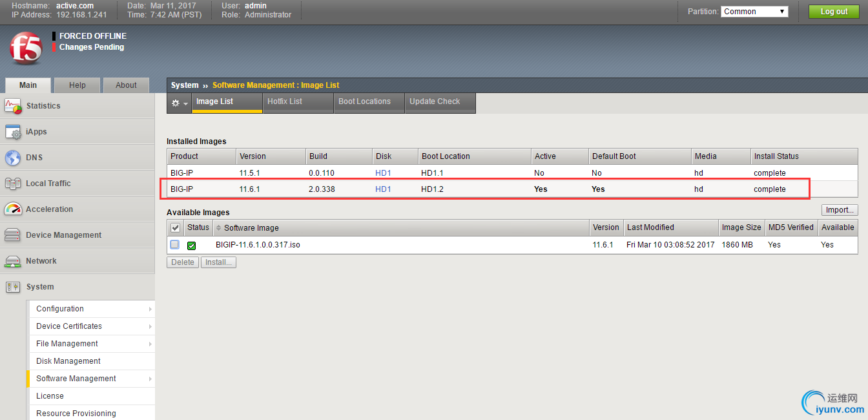Open Device Management menu item
Image resolution: width=868 pixels, height=420 pixels.
77,235
